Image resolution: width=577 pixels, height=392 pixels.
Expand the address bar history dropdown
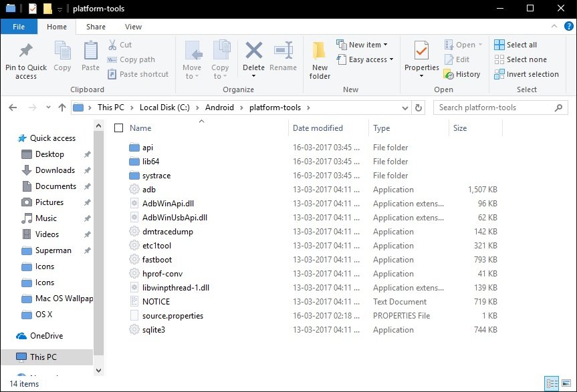(405, 108)
